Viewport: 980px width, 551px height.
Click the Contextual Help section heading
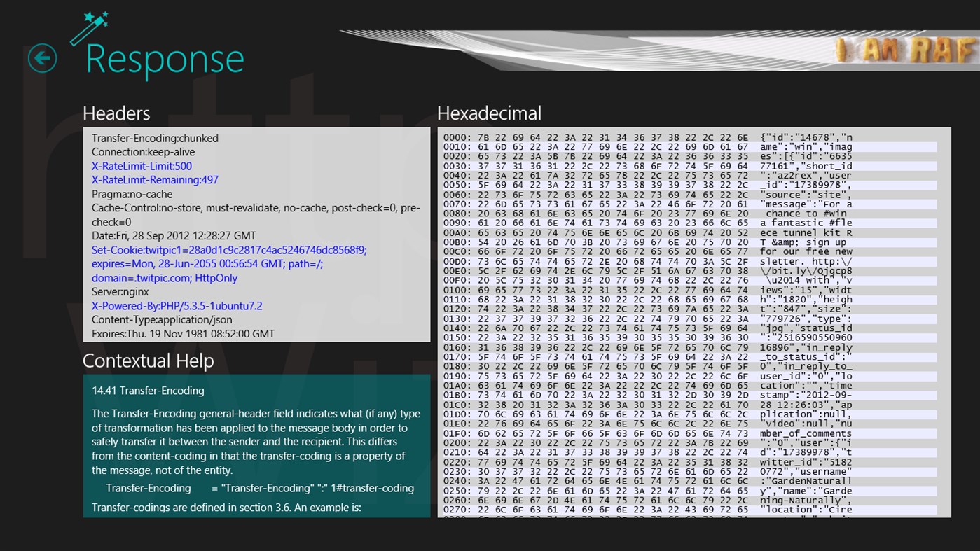pos(148,361)
